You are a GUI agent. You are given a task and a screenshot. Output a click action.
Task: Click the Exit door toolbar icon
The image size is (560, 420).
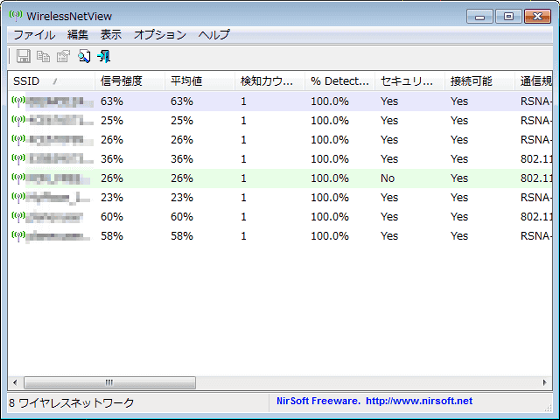tap(104, 56)
